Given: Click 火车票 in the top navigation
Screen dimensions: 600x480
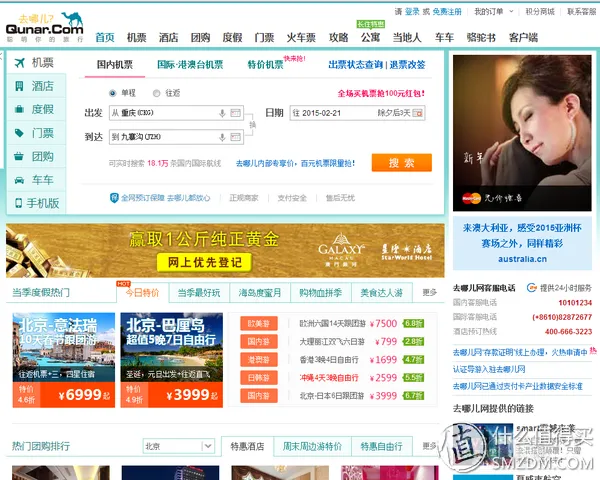Looking at the screenshot, I should click(x=301, y=38).
